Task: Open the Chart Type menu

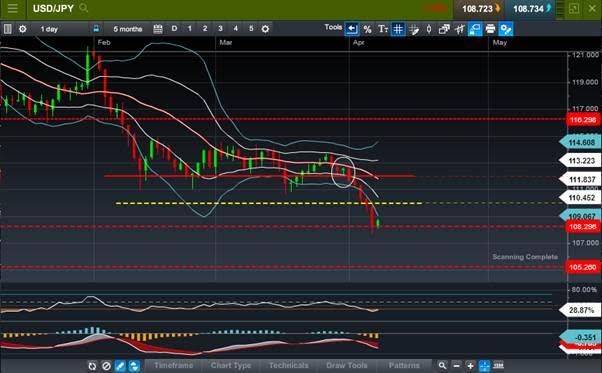Action: click(x=231, y=365)
